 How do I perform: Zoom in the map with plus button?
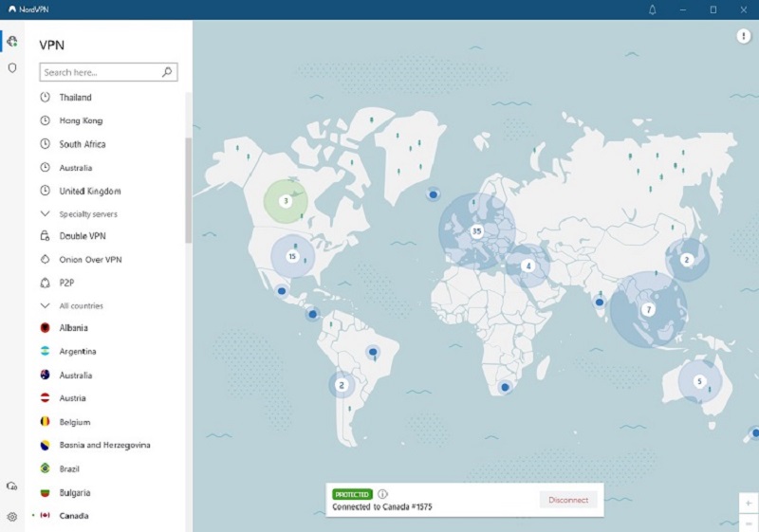point(749,504)
